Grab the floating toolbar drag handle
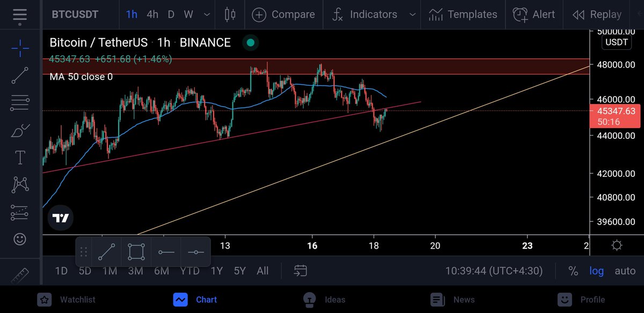The image size is (644, 313). 83,252
